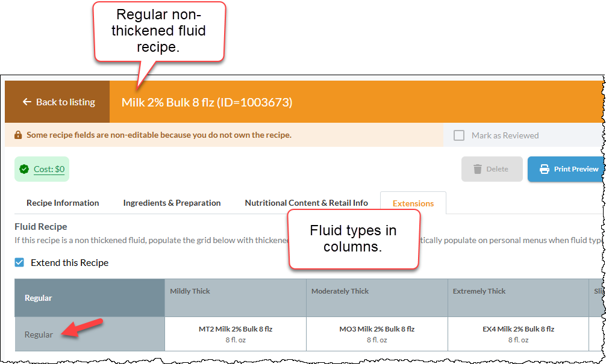Click the lock icon in warning banner
The width and height of the screenshot is (606, 364).
[x=18, y=135]
